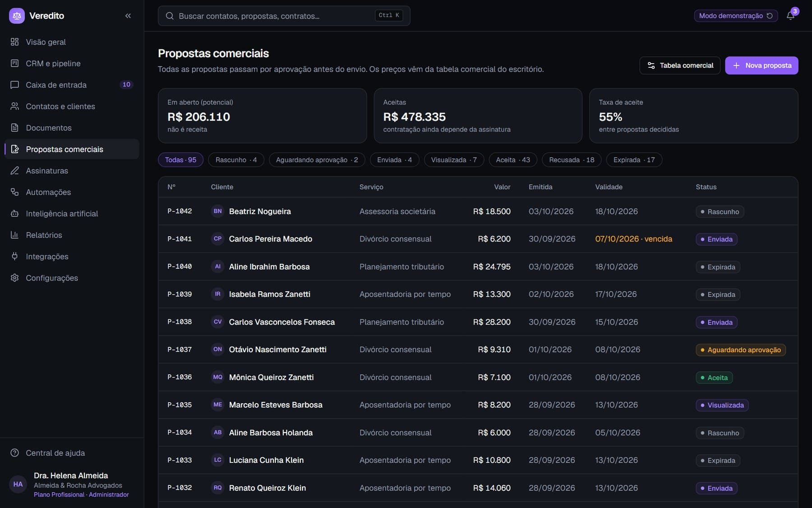This screenshot has width=812, height=508.
Task: Open Tabela comercial
Action: [x=680, y=65]
